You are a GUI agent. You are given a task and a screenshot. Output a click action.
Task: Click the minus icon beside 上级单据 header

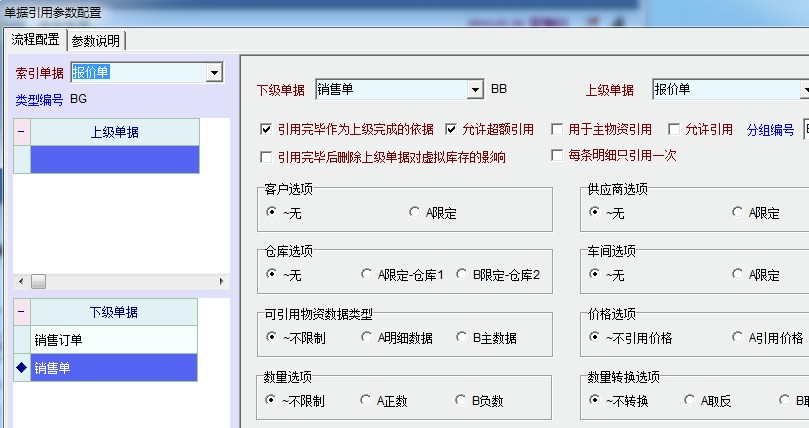click(21, 133)
